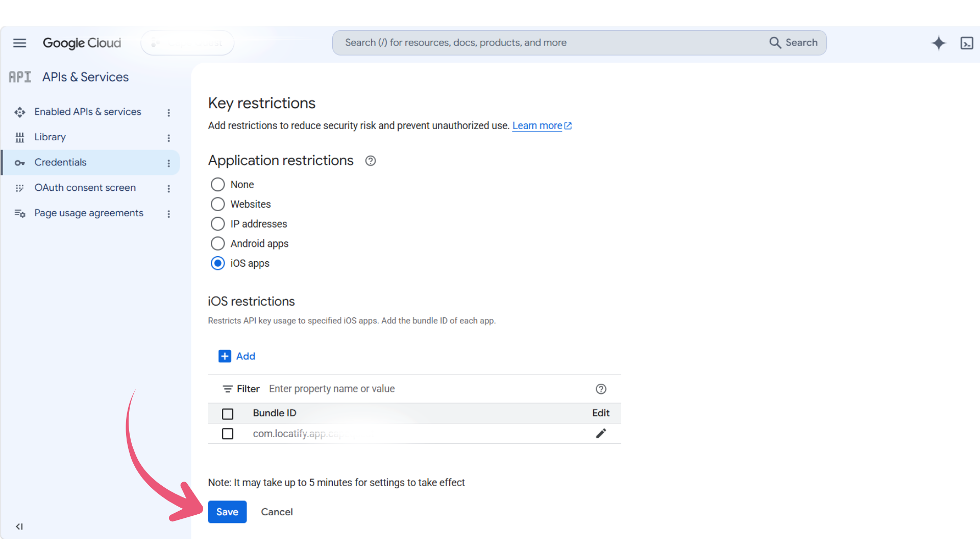This screenshot has height=551, width=980.
Task: Show help for the filter bar
Action: coord(601,389)
